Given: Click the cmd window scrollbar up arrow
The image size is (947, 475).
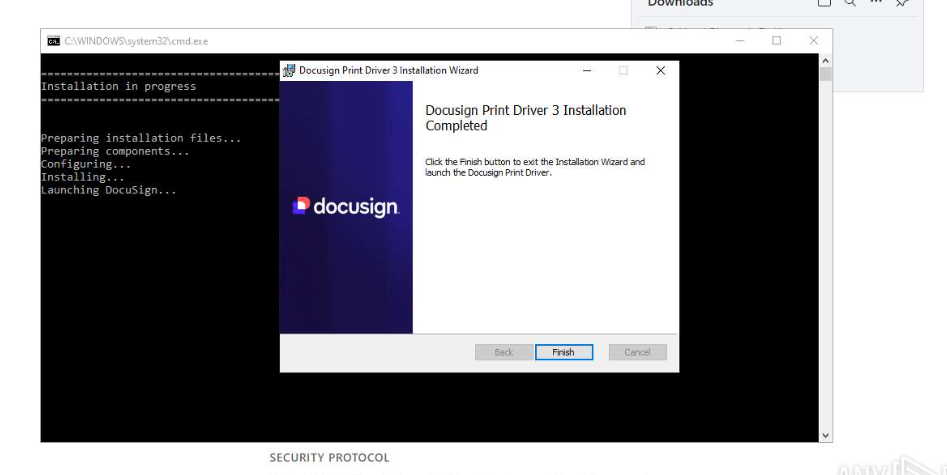Looking at the screenshot, I should pos(826,60).
